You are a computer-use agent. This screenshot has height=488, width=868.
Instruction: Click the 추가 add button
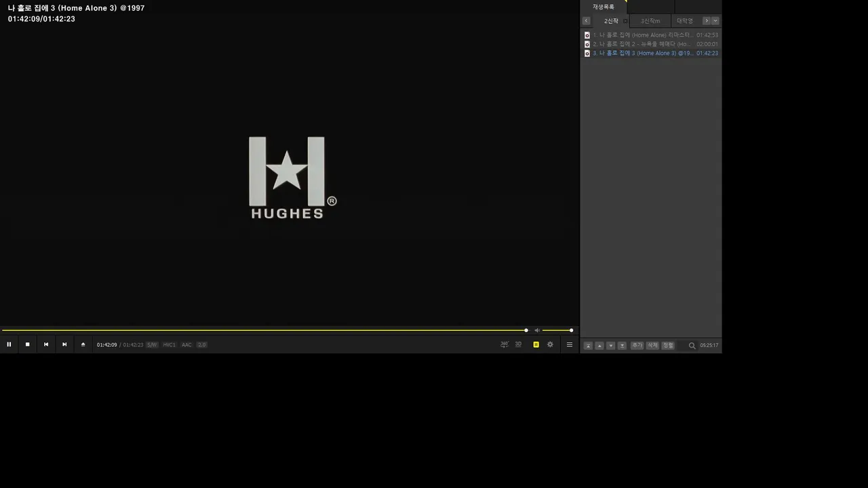[x=637, y=346]
